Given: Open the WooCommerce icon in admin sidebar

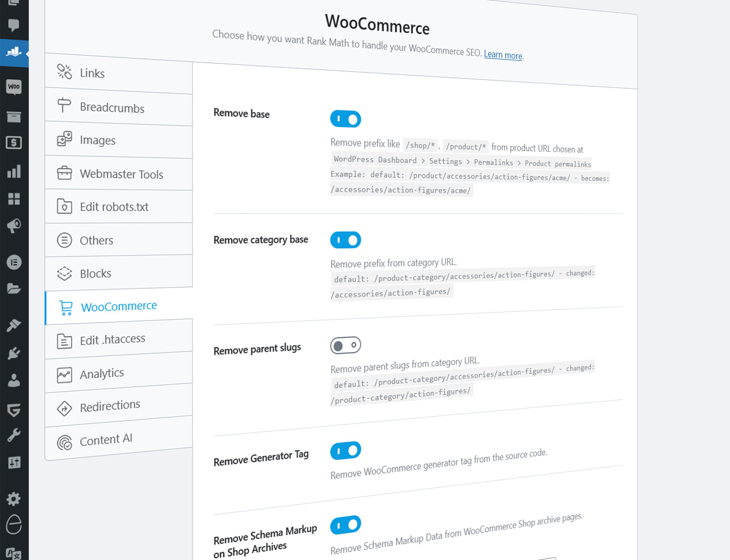Looking at the screenshot, I should tap(14, 87).
